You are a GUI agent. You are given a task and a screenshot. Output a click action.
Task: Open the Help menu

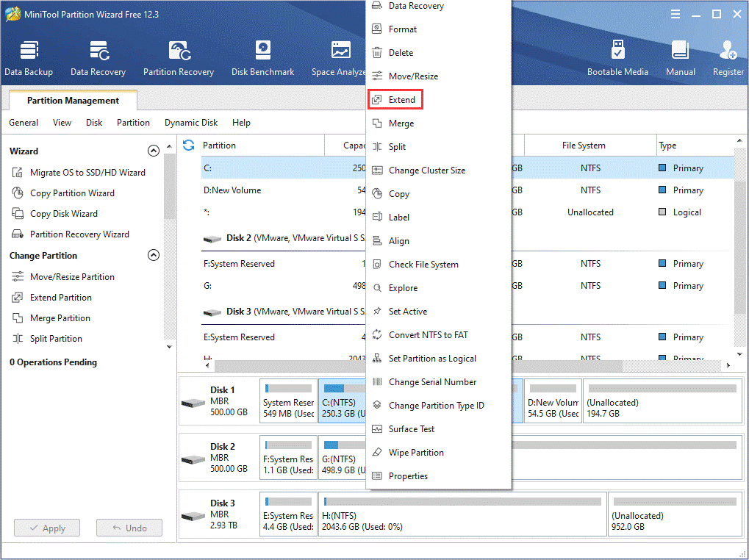pyautogui.click(x=241, y=123)
